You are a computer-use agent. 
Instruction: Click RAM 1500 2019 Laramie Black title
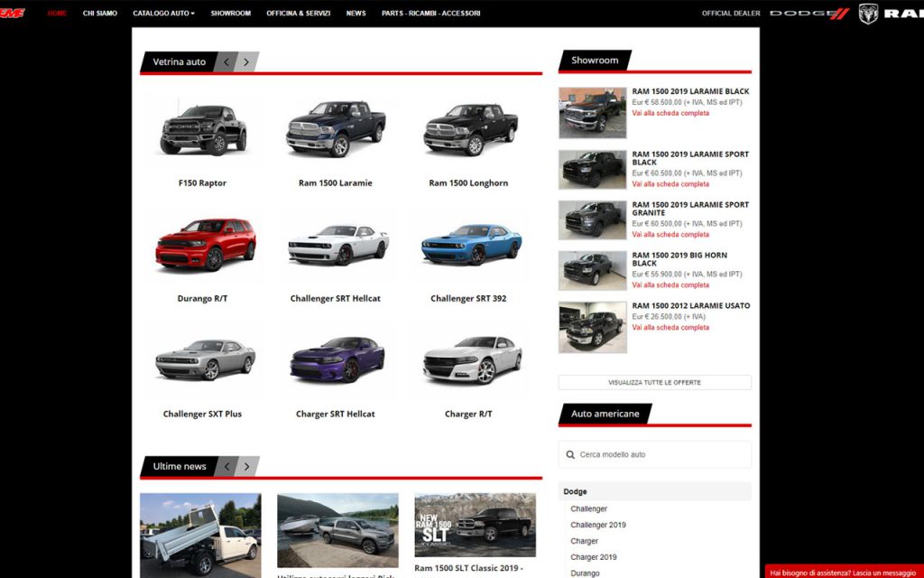pos(690,91)
